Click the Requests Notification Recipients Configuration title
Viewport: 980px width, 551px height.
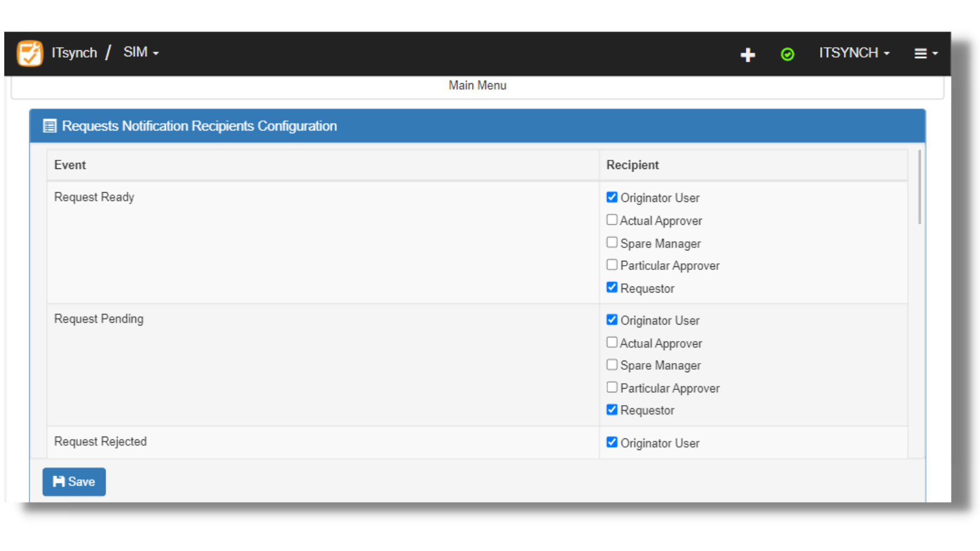[x=198, y=126]
